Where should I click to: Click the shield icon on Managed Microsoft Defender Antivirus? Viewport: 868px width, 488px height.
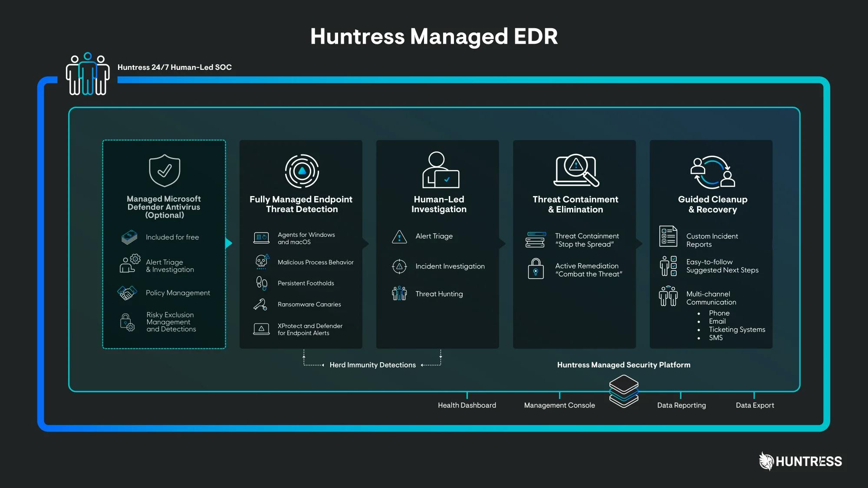coord(164,170)
